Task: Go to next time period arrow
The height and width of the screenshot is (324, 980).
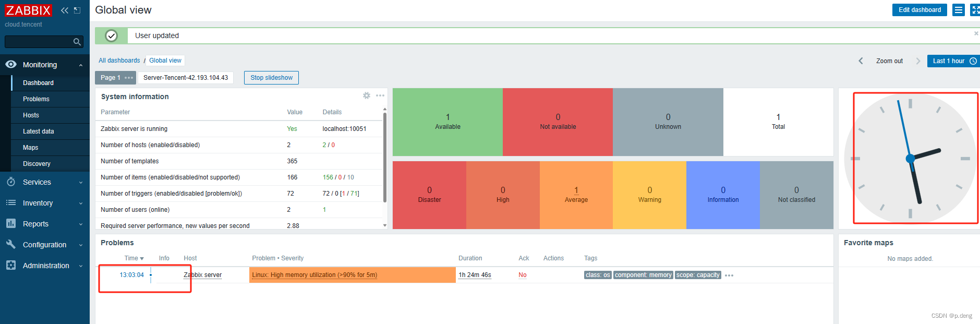Action: [x=918, y=61]
